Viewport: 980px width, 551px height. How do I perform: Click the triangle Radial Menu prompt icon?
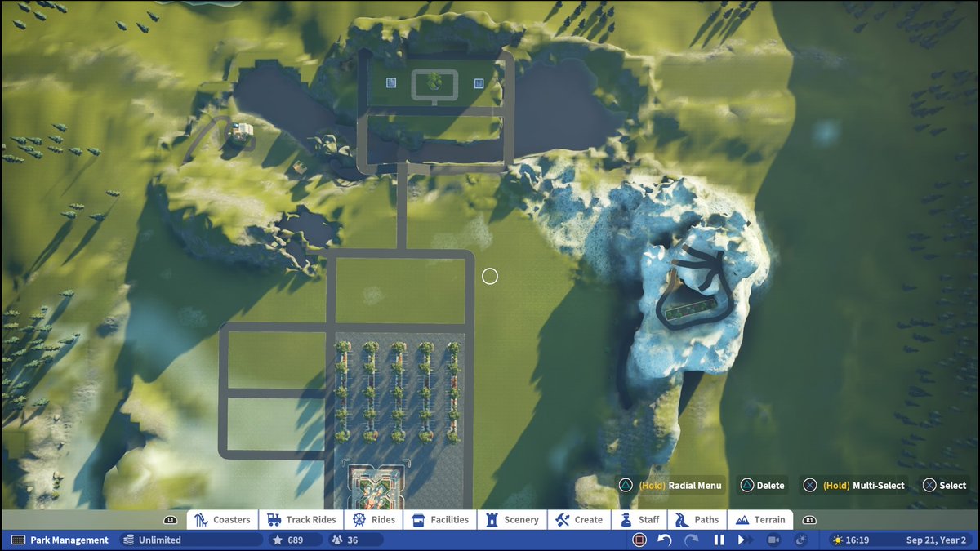(x=626, y=485)
